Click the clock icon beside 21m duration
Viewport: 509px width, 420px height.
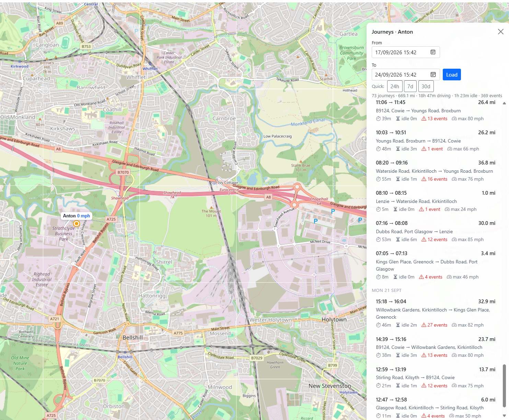(x=378, y=386)
